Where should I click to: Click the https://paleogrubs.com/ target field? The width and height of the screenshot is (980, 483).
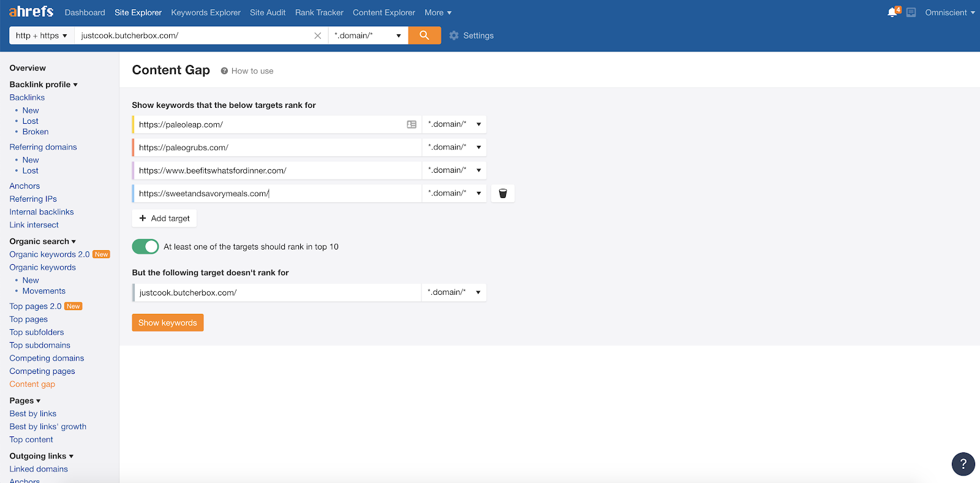[x=277, y=147]
